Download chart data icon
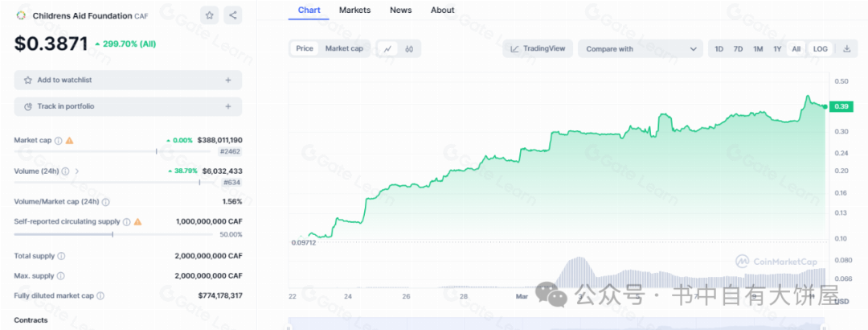Image resolution: width=868 pixels, height=330 pixels. 846,49
